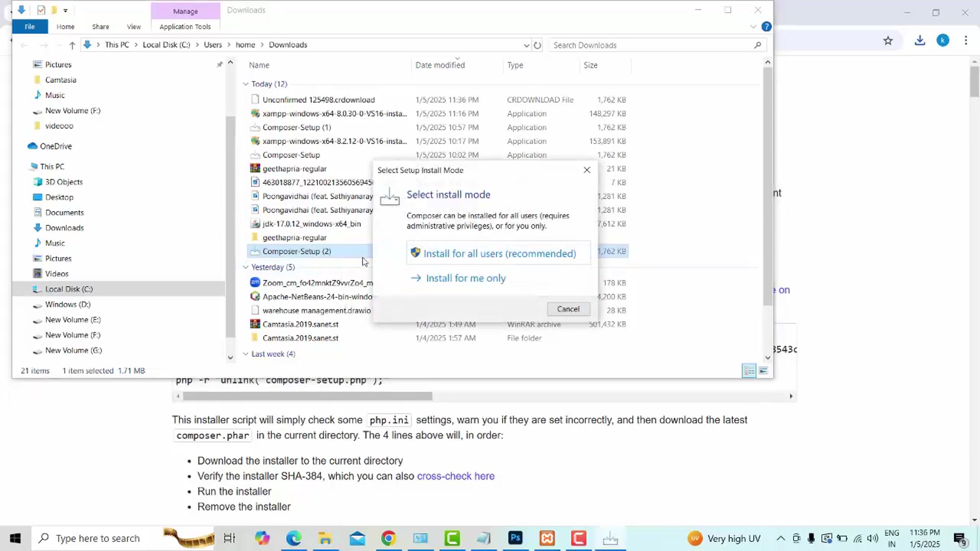This screenshot has height=551, width=980.
Task: Open OneDrive in the navigation pane
Action: pos(56,146)
